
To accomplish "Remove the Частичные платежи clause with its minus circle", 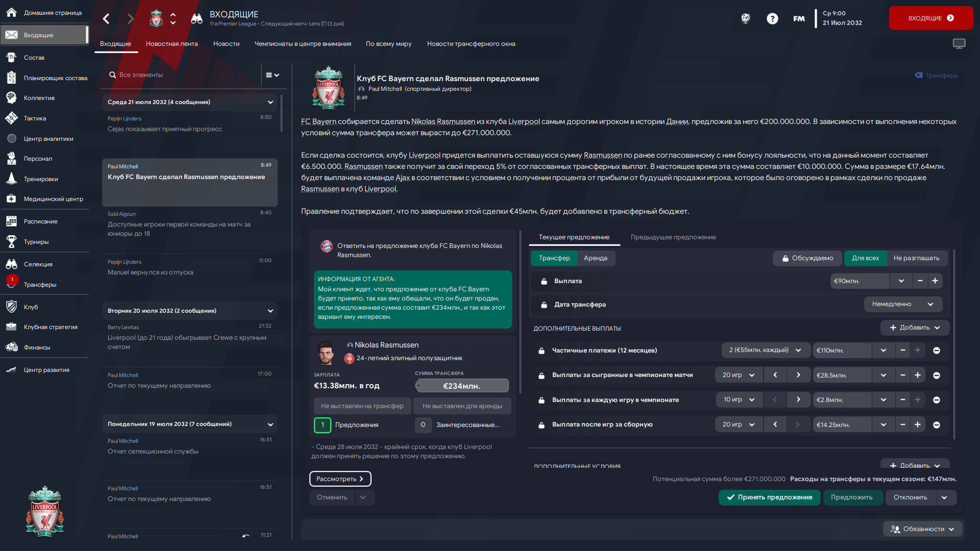I will (x=937, y=350).
